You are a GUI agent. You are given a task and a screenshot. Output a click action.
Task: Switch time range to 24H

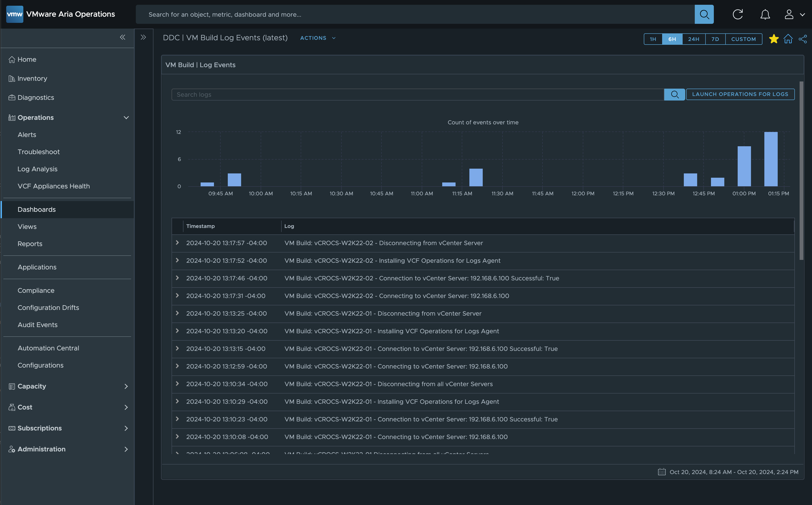tap(693, 39)
